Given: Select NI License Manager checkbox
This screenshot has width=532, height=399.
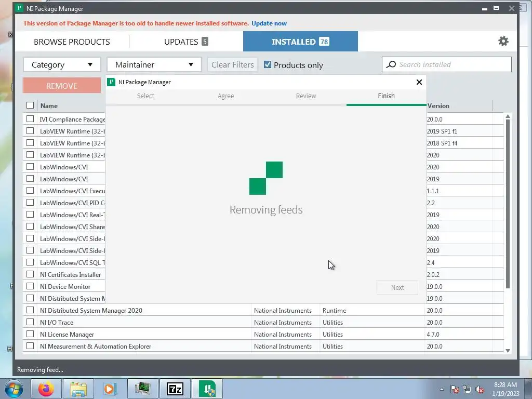Looking at the screenshot, I should [x=30, y=334].
